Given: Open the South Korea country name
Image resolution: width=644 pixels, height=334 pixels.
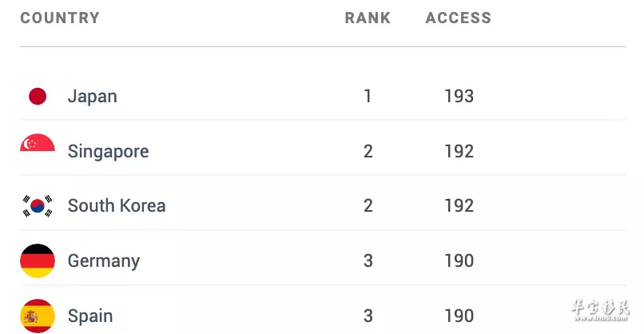Looking at the screenshot, I should coord(117,205).
